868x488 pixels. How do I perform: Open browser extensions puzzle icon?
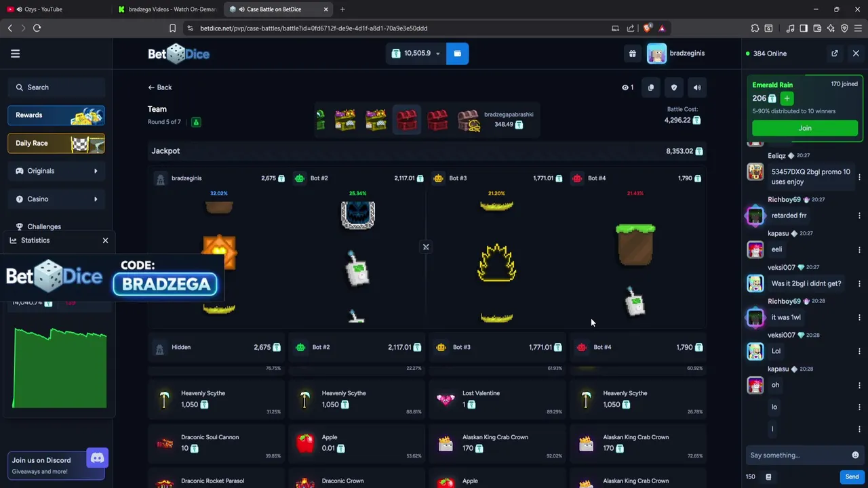tap(755, 28)
